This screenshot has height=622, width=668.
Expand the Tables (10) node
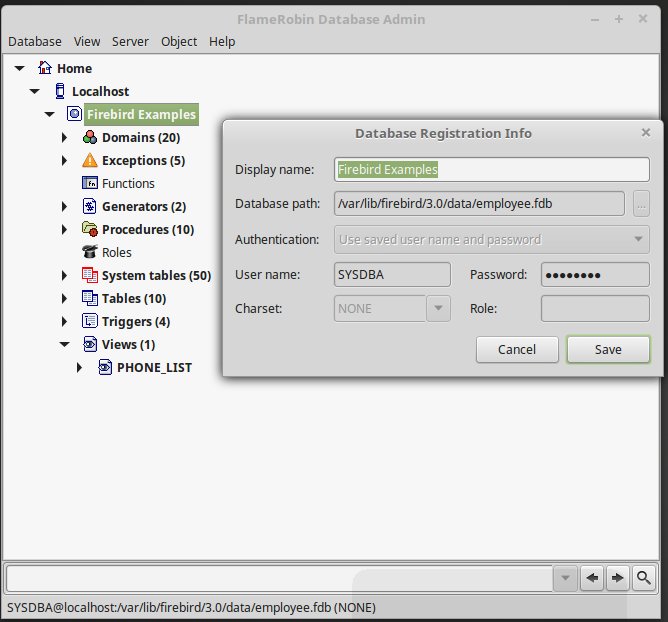65,299
